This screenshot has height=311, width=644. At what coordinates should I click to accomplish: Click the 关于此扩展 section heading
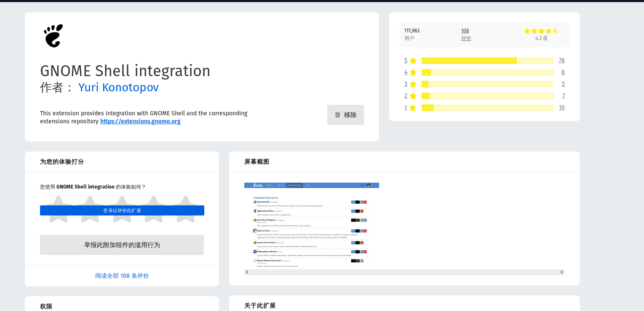tap(260, 306)
